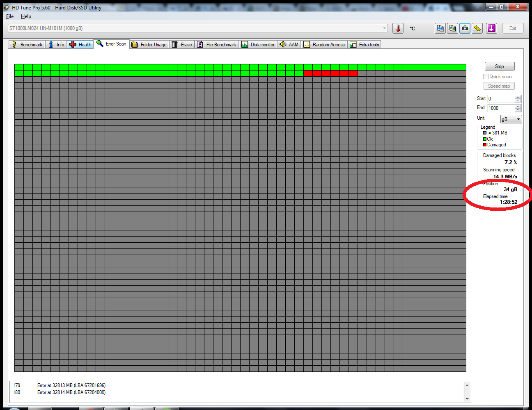The image size is (532, 410).
Task: Switch to the AAM tab
Action: (x=289, y=45)
